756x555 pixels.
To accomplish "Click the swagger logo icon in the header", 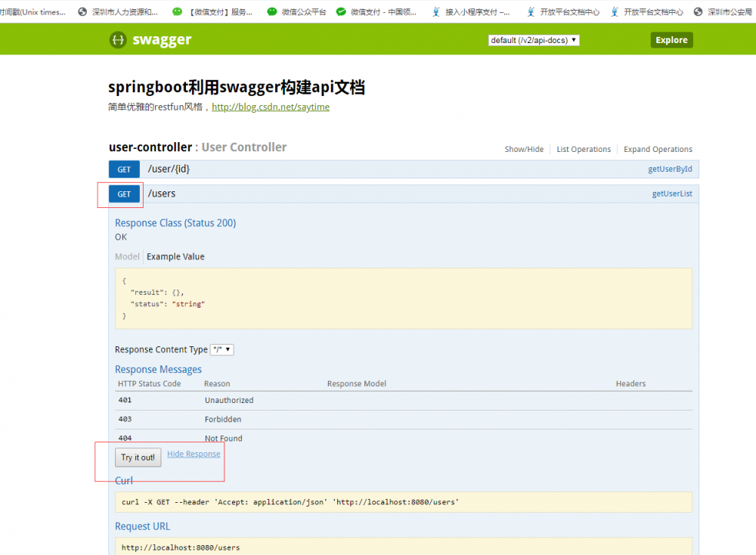I will tap(118, 39).
